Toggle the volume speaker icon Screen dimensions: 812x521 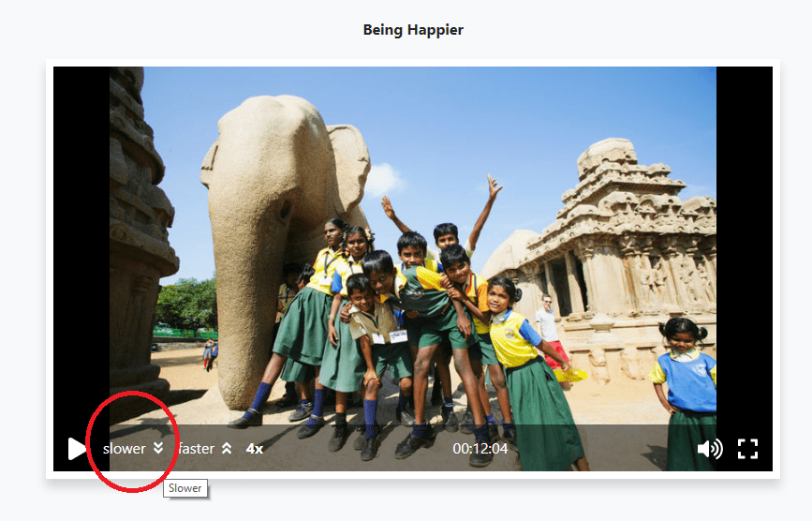[x=710, y=449]
